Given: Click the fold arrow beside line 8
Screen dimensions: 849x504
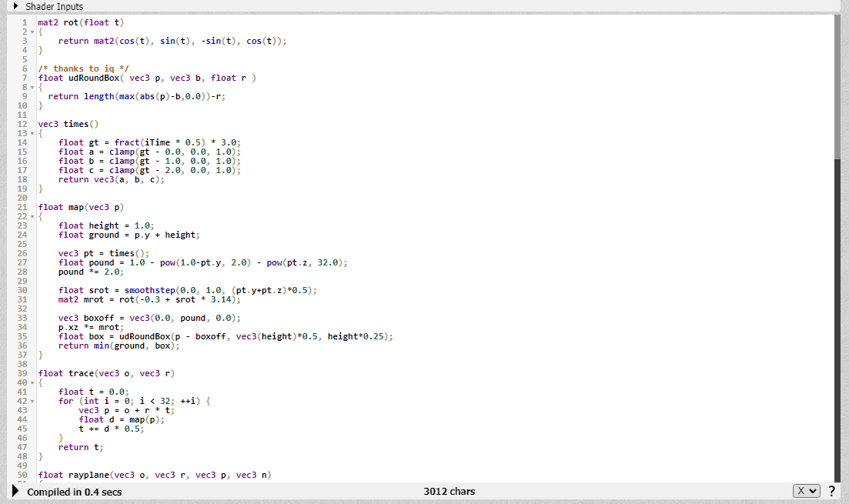Looking at the screenshot, I should click(x=32, y=87).
